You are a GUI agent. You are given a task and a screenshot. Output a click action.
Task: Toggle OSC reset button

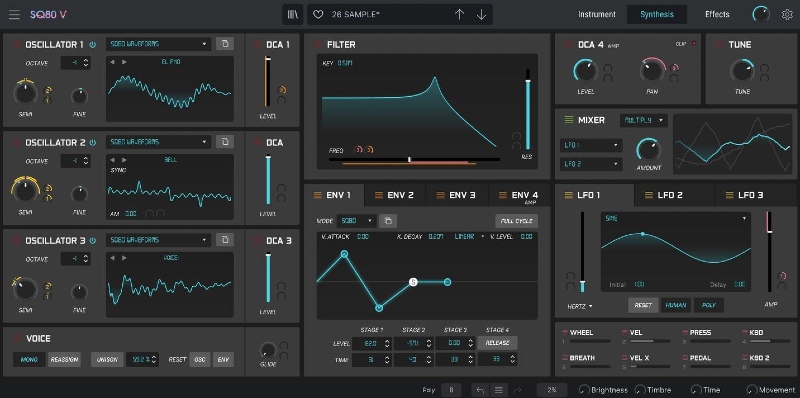tap(199, 359)
